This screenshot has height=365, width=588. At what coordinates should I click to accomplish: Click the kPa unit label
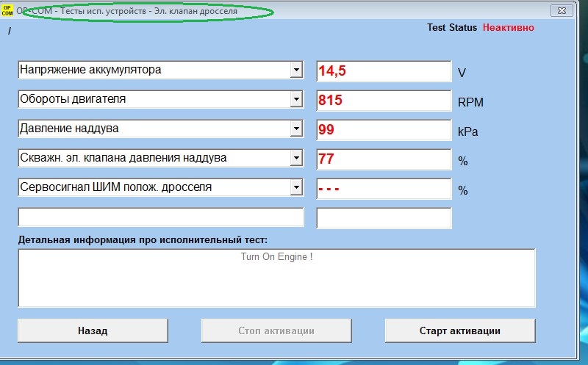pos(467,132)
